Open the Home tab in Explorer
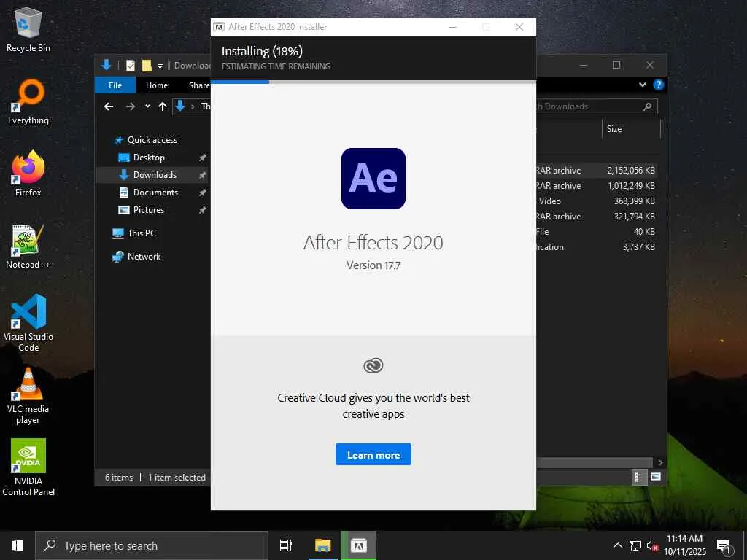The height and width of the screenshot is (560, 747). [157, 85]
